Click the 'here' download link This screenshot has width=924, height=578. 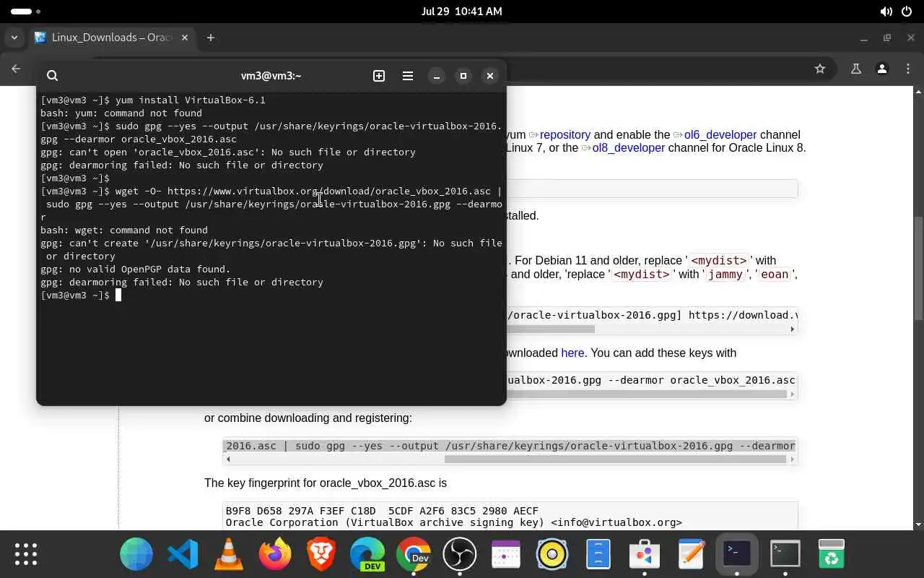click(x=572, y=353)
